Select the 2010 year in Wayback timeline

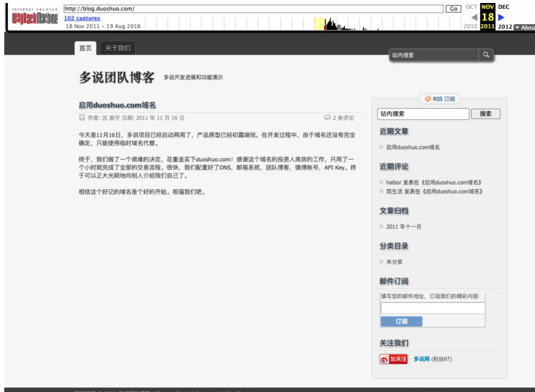[x=470, y=26]
